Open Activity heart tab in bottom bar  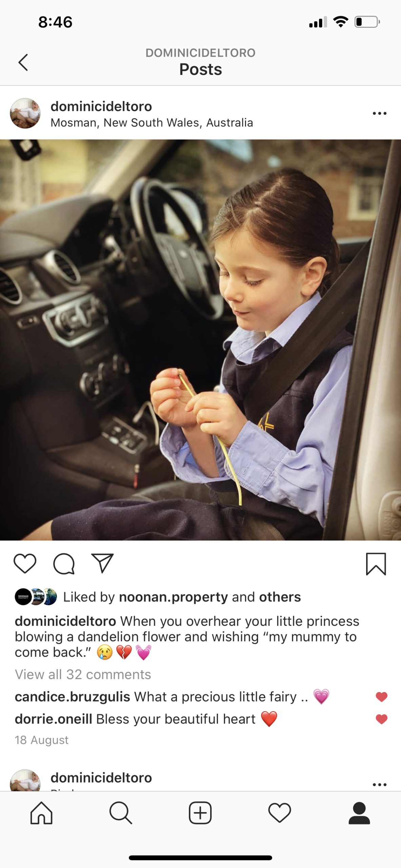[280, 813]
